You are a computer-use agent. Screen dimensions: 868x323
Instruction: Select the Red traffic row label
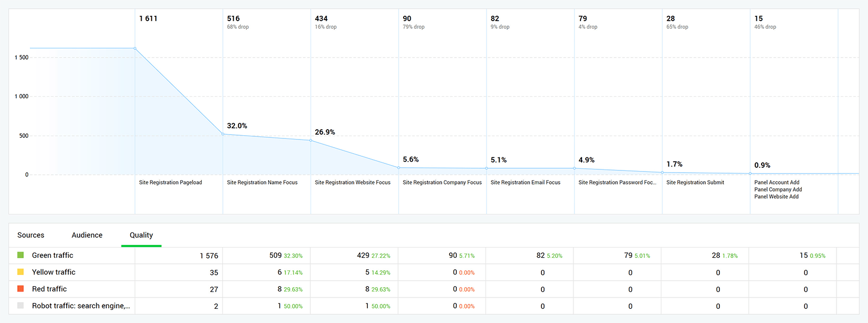(x=49, y=289)
